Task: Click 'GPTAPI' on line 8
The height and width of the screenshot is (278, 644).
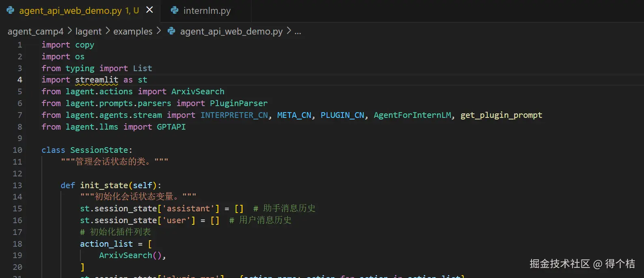Action: tap(171, 127)
